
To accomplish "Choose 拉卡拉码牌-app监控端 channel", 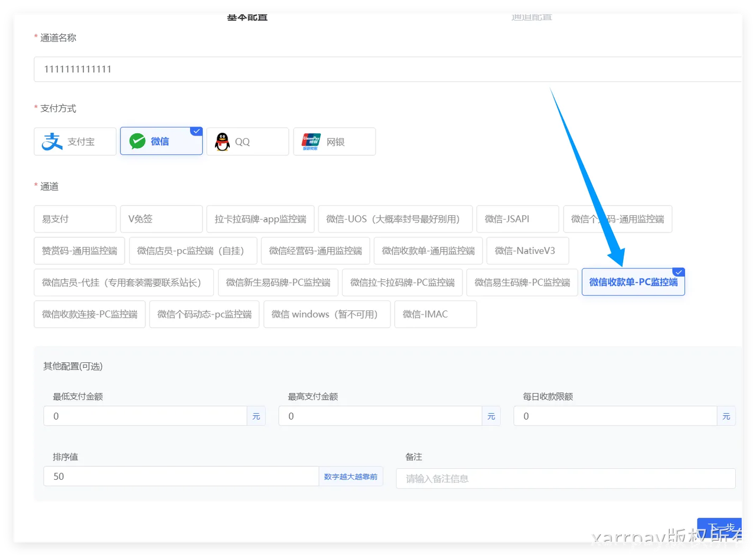I will (260, 219).
